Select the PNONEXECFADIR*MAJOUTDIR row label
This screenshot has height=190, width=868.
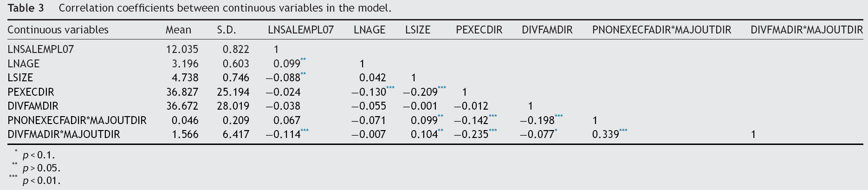[77, 120]
